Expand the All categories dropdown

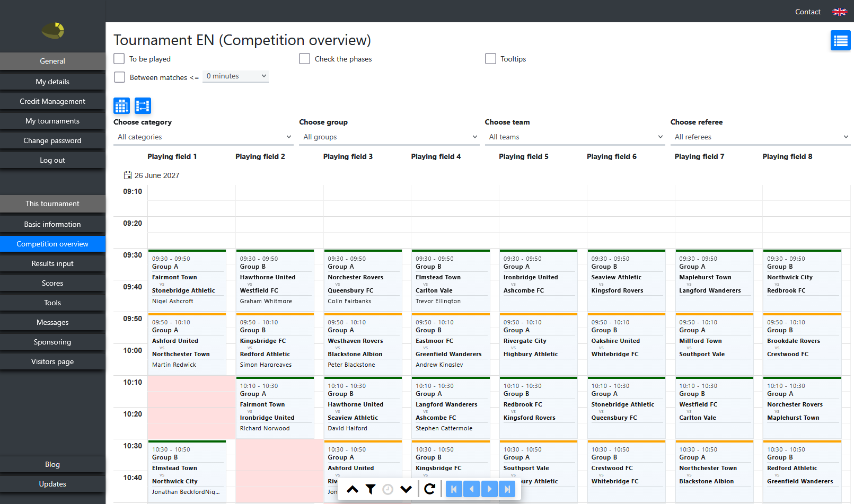pos(204,137)
